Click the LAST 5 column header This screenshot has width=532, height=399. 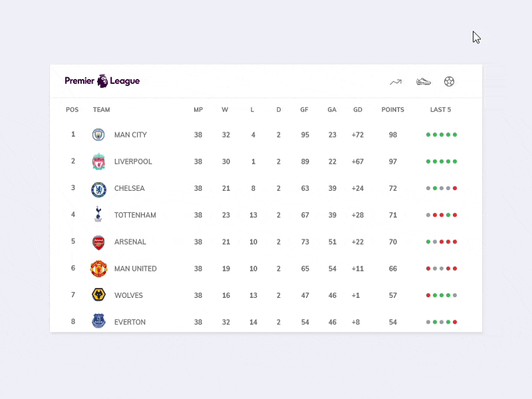pyautogui.click(x=440, y=110)
